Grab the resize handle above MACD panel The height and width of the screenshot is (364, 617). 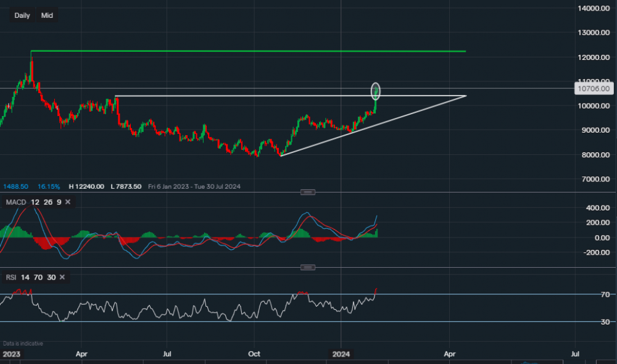307,192
